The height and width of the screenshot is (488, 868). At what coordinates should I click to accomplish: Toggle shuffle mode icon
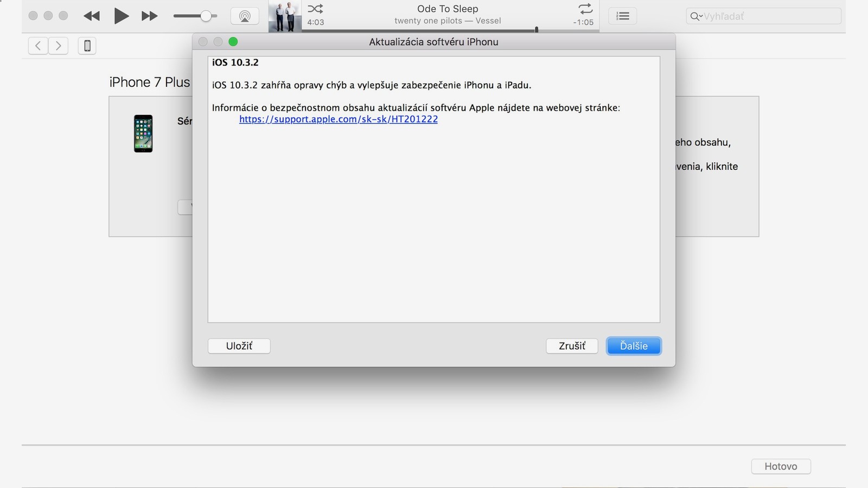click(x=315, y=9)
